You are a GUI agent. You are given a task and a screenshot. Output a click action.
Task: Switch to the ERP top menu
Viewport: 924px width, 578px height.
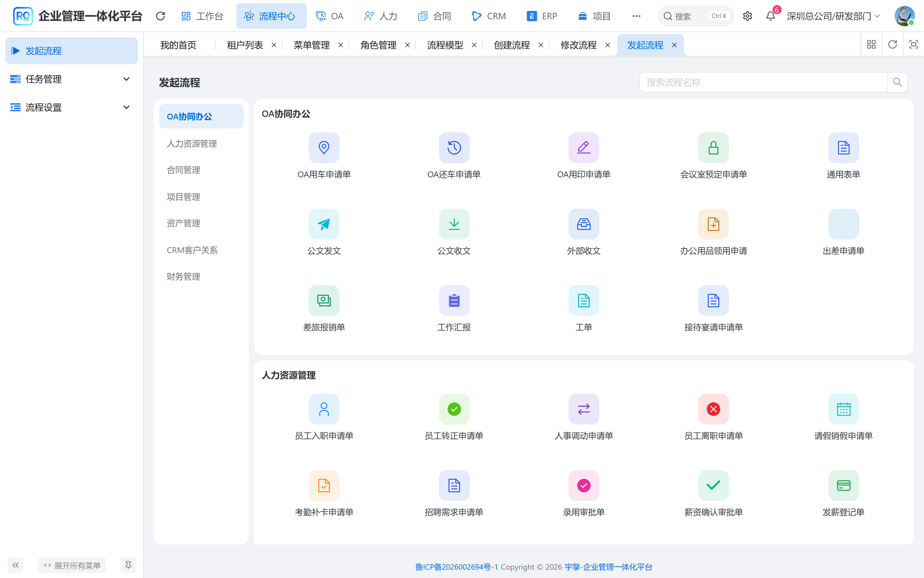[x=542, y=16]
